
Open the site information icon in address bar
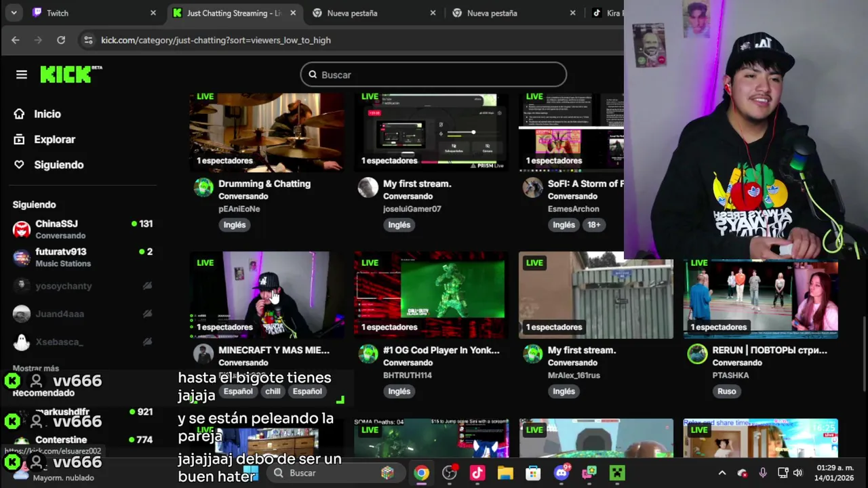click(87, 40)
